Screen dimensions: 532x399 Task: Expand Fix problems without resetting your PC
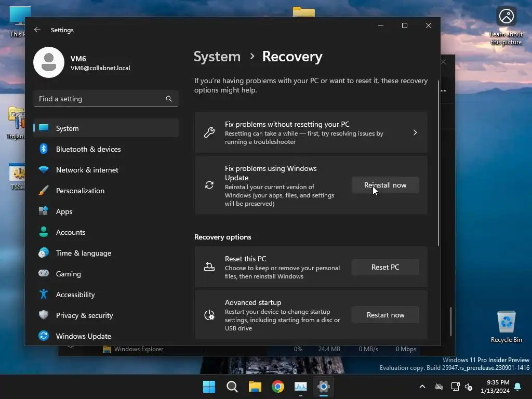tap(311, 132)
